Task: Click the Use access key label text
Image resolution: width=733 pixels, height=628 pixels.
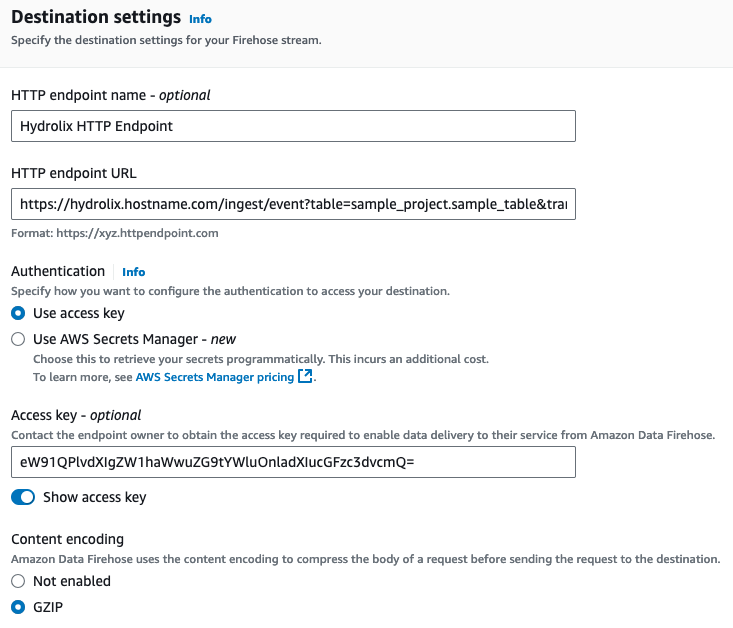Action: click(79, 313)
